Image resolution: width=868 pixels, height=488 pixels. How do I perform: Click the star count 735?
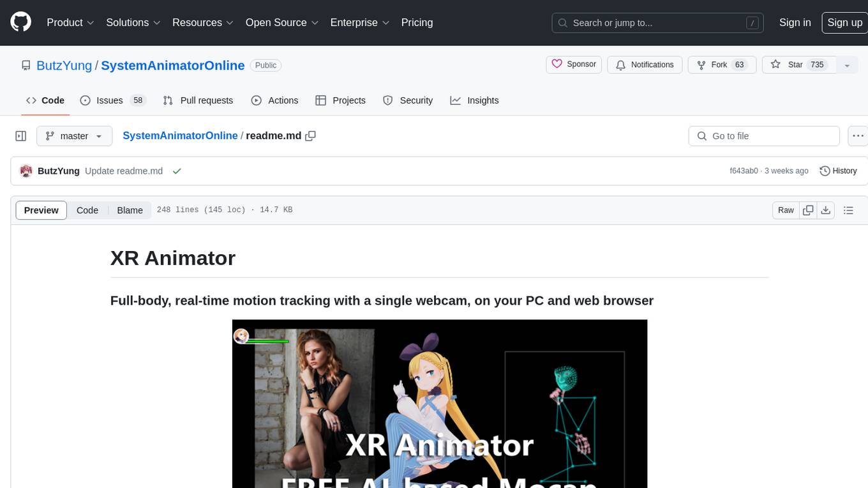coord(817,65)
